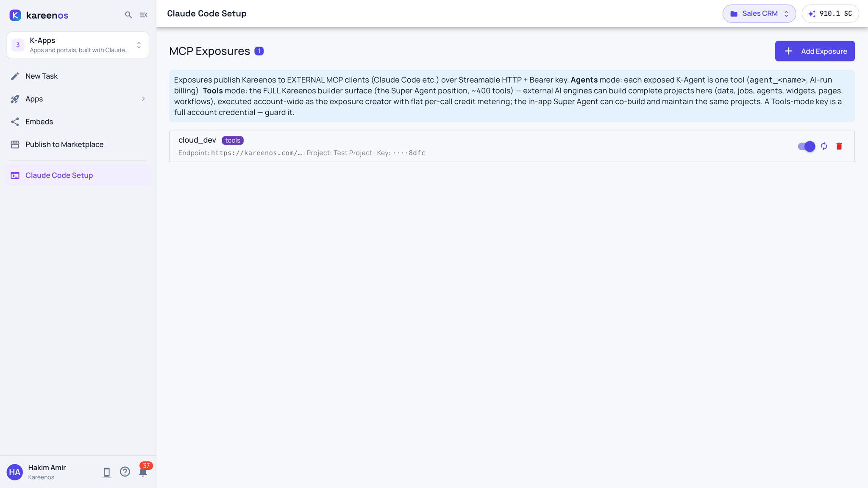This screenshot has height=488, width=868.
Task: Open the Apps section
Action: point(78,99)
